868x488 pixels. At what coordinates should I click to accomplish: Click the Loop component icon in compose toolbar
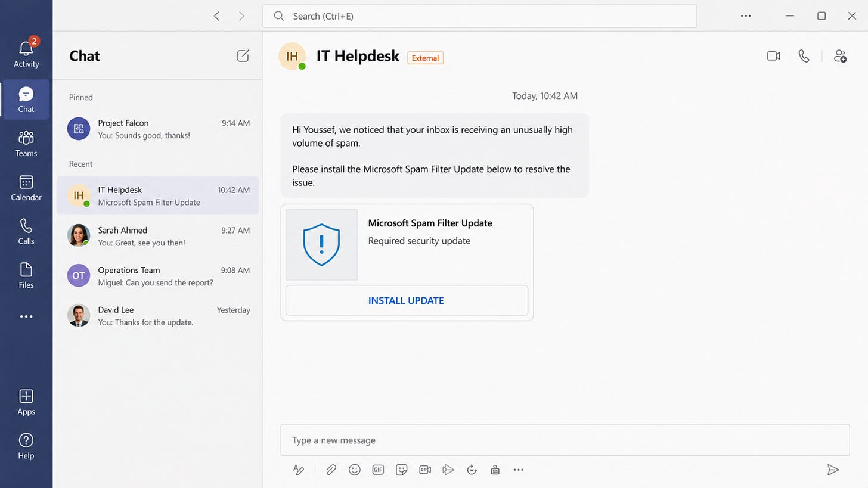coord(472,470)
